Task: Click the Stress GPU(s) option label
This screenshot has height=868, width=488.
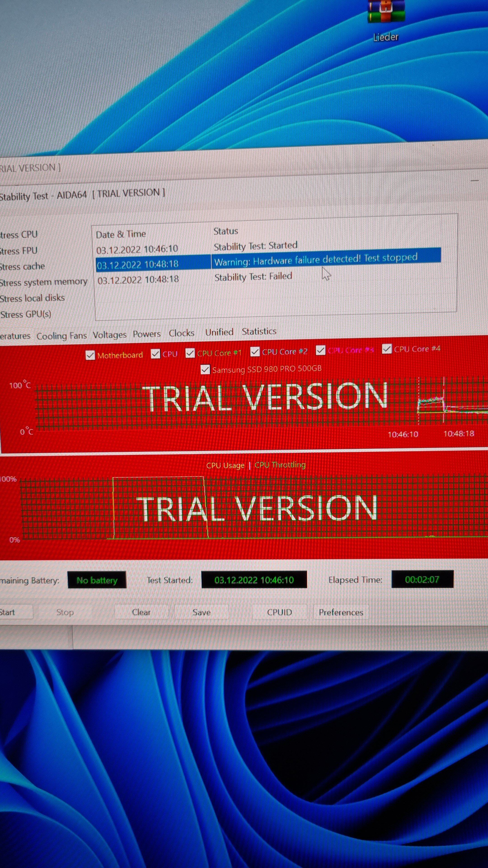Action: coord(26,314)
